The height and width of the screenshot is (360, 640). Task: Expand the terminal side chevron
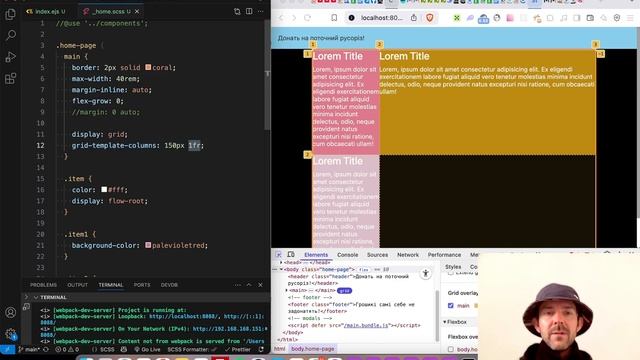click(26, 297)
